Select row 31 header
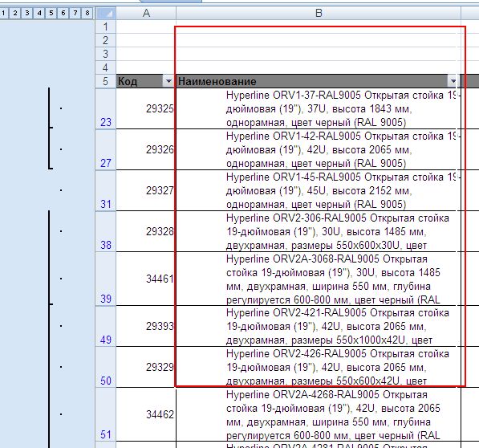This screenshot has height=448, width=479. (106, 190)
